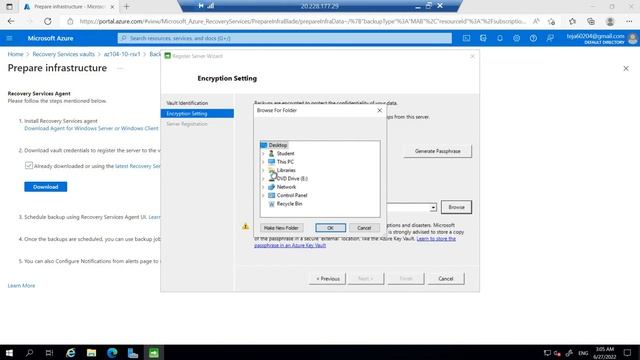Select Network in folder tree
This screenshot has height=360, width=640.
point(286,187)
